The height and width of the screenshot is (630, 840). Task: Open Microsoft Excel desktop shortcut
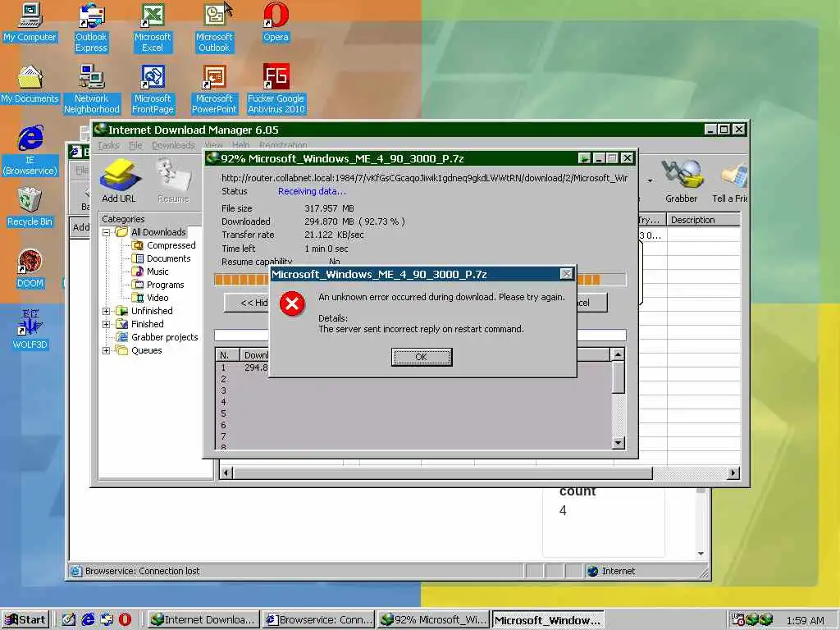point(153,28)
